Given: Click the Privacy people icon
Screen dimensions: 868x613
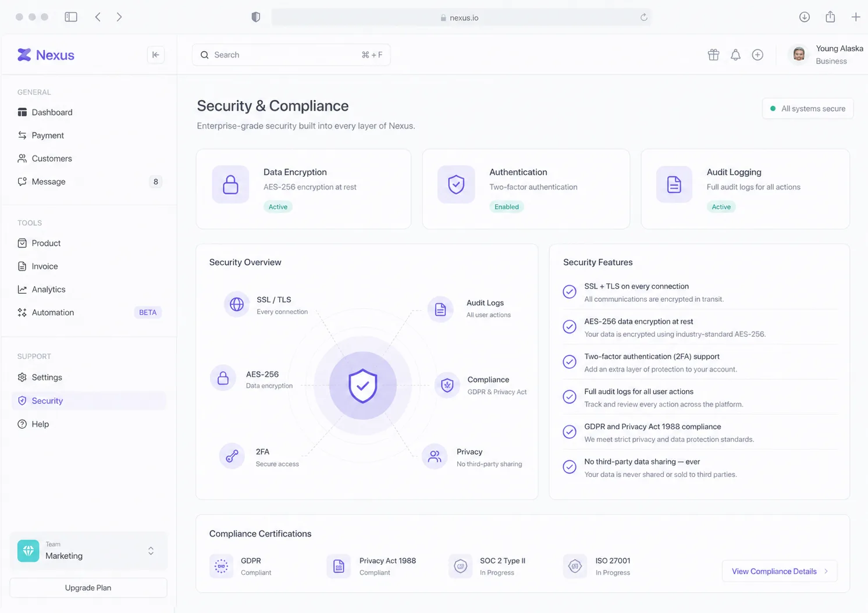Looking at the screenshot, I should click(435, 457).
